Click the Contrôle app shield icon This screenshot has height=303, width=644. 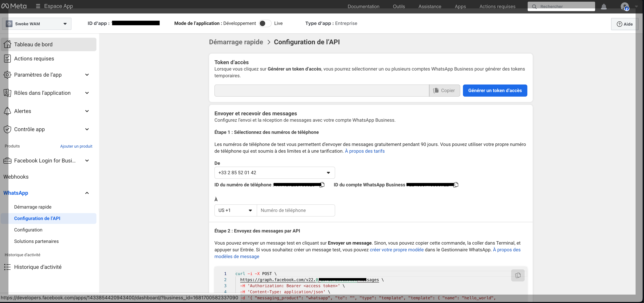[x=7, y=129]
